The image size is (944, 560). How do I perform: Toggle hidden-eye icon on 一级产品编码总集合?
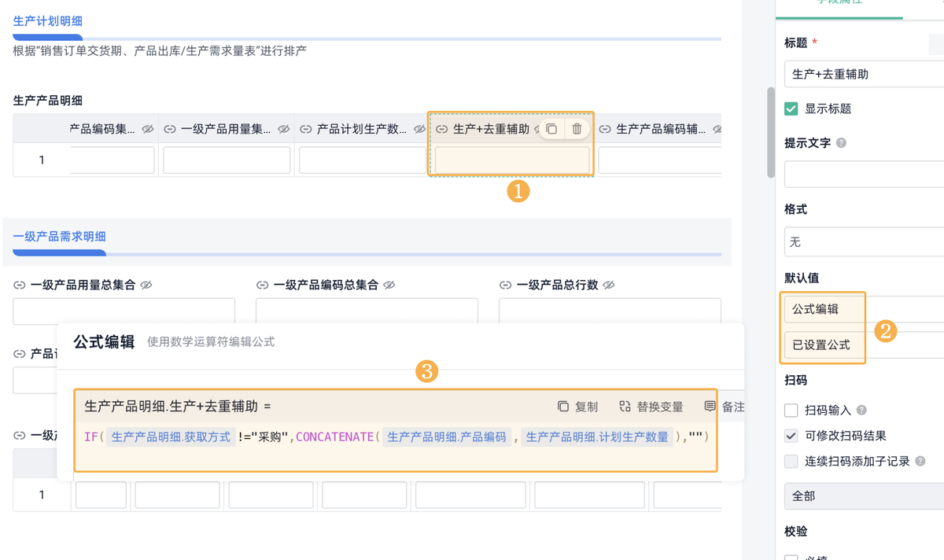tap(389, 285)
